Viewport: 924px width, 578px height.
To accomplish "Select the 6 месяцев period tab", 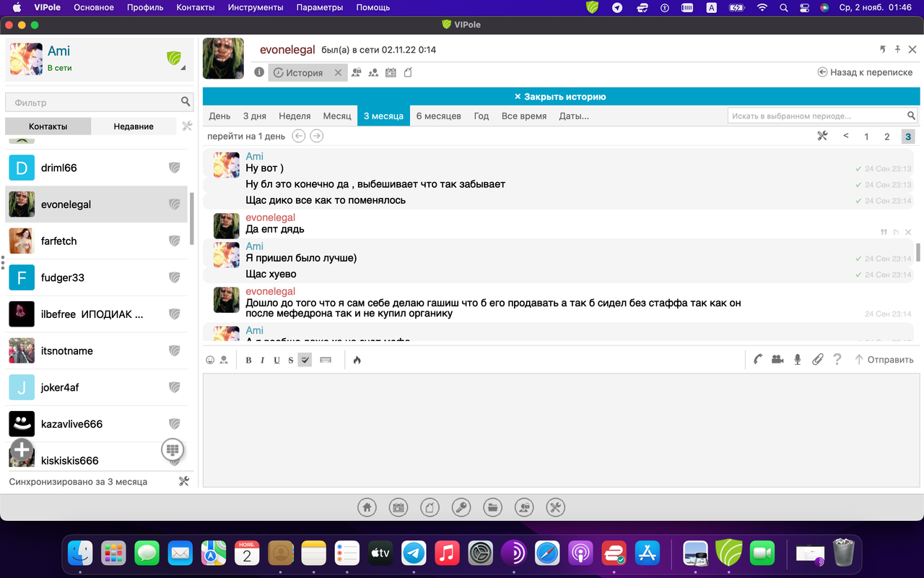I will (438, 116).
